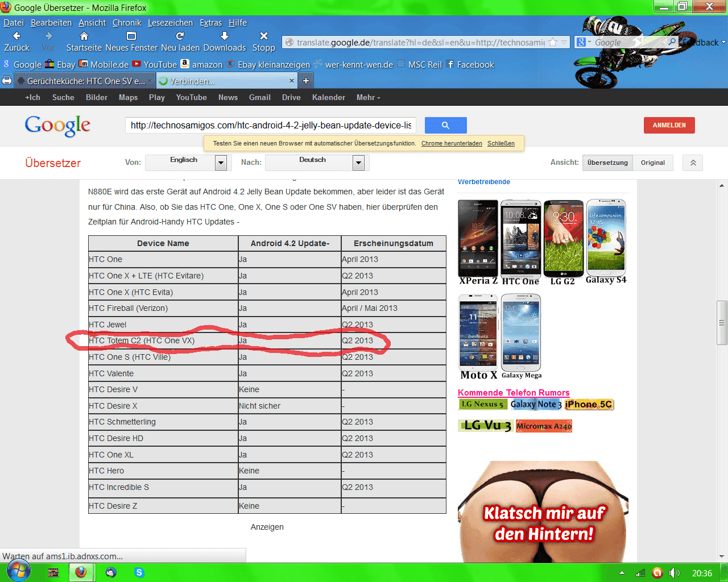Click the Moto X phone thumbnail

(x=478, y=337)
